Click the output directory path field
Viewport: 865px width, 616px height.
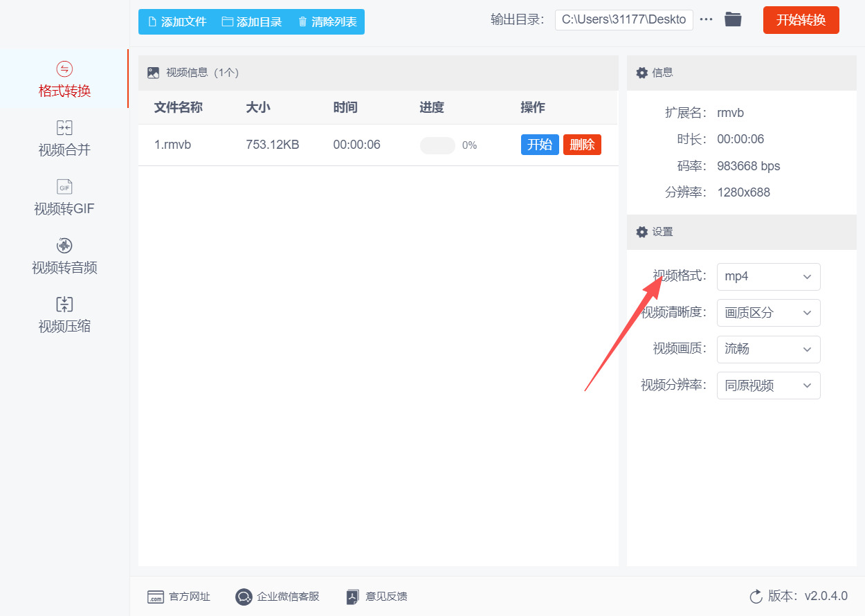coord(623,20)
